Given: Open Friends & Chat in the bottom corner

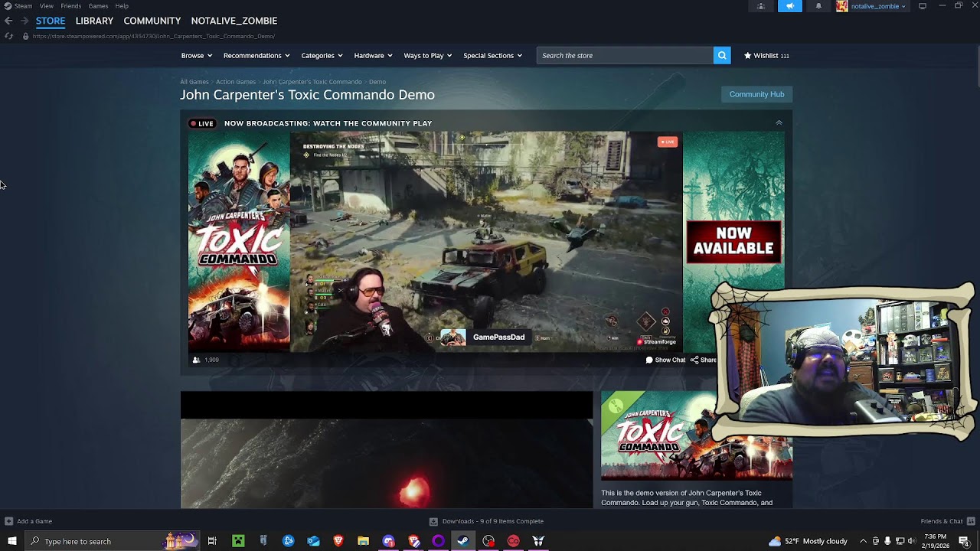Looking at the screenshot, I should coord(947,521).
